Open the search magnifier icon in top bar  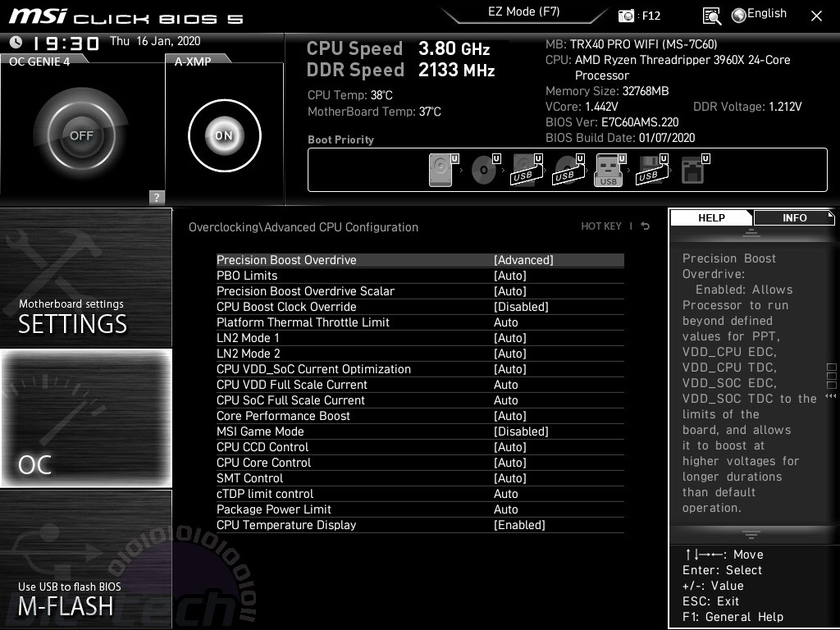point(711,16)
